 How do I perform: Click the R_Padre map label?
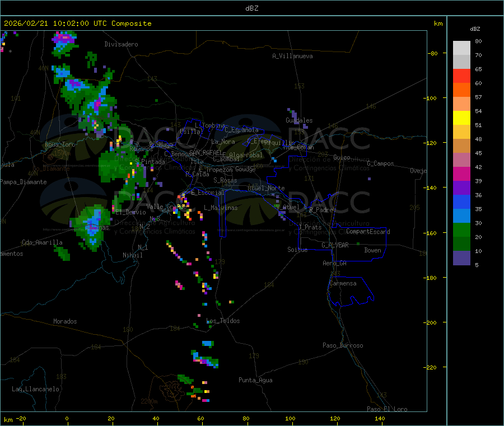(321, 210)
